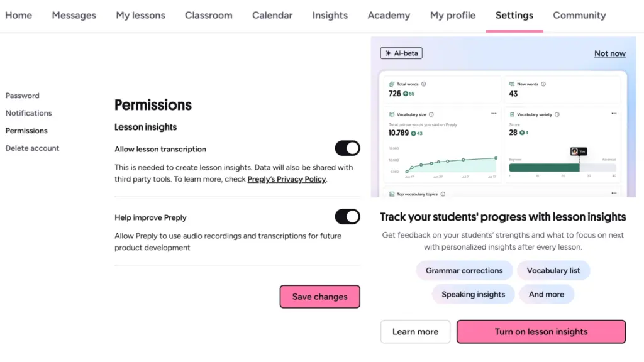This screenshot has width=644, height=362.
Task: Click the Vocabulary variety info icon
Action: 557,115
